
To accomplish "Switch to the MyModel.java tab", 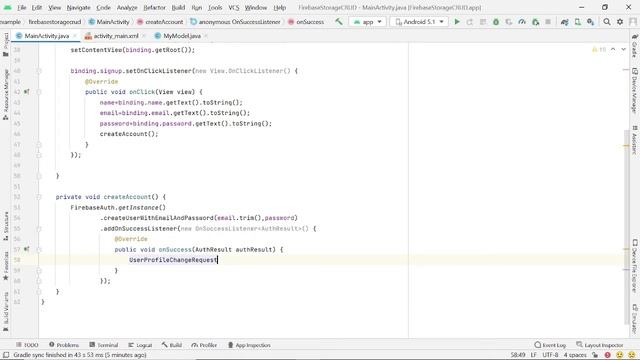I will pos(182,36).
